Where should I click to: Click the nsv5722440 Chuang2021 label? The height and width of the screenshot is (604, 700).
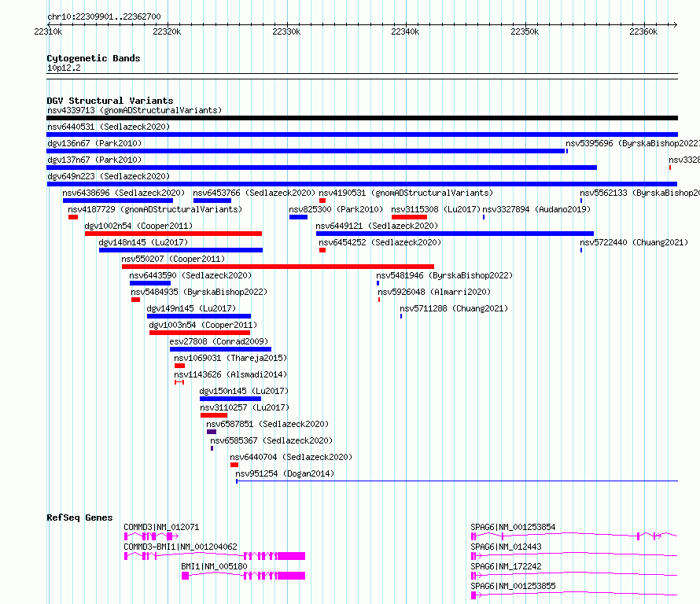point(634,242)
